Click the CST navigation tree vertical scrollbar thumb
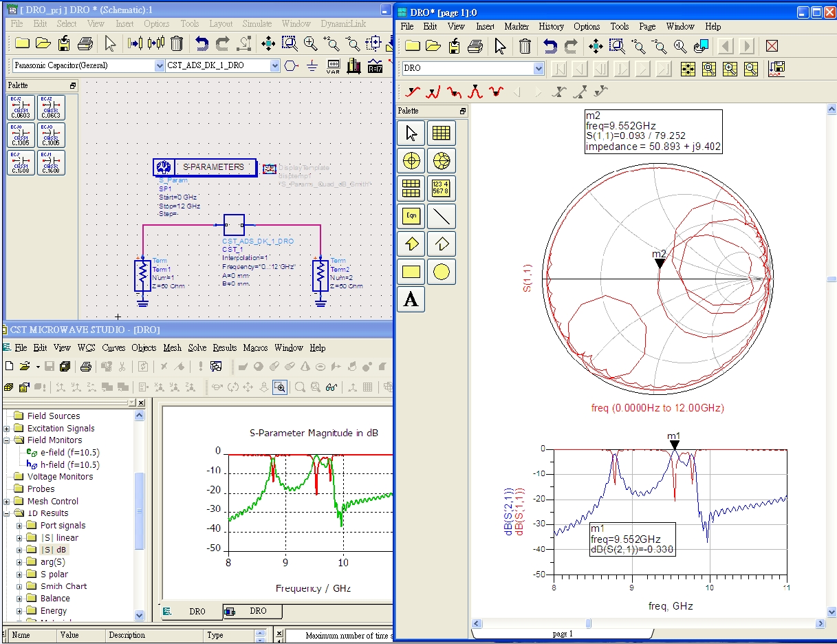 [x=140, y=510]
